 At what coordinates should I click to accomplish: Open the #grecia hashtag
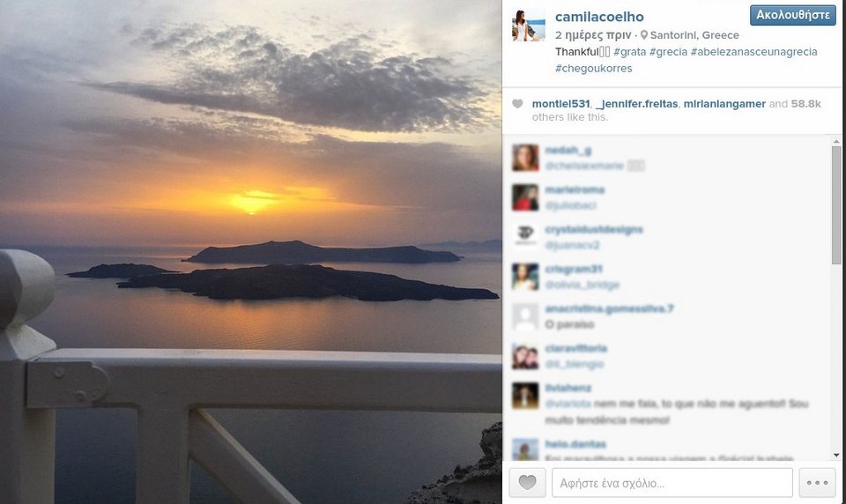click(x=669, y=52)
